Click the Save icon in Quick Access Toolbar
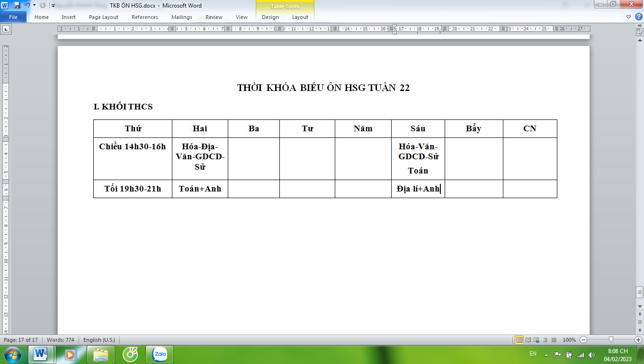644x364 pixels. click(x=17, y=5)
